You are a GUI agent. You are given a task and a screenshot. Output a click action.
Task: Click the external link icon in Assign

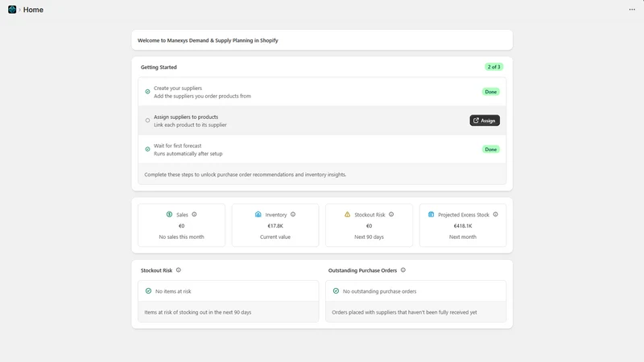coord(476,120)
